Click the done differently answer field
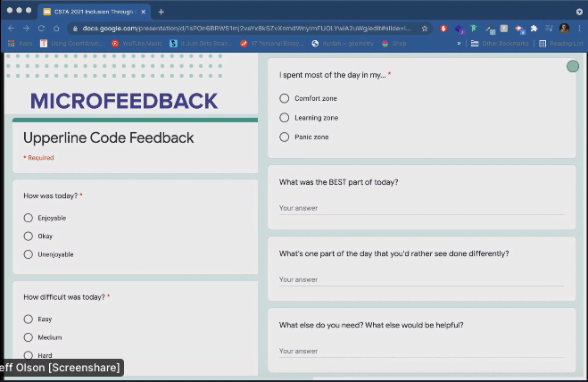 click(421, 280)
